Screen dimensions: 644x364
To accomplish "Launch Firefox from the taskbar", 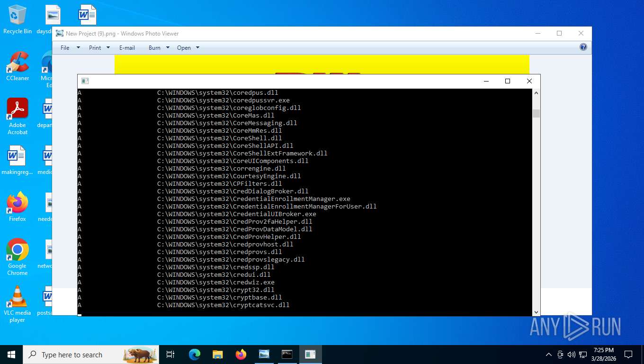I will click(241, 355).
